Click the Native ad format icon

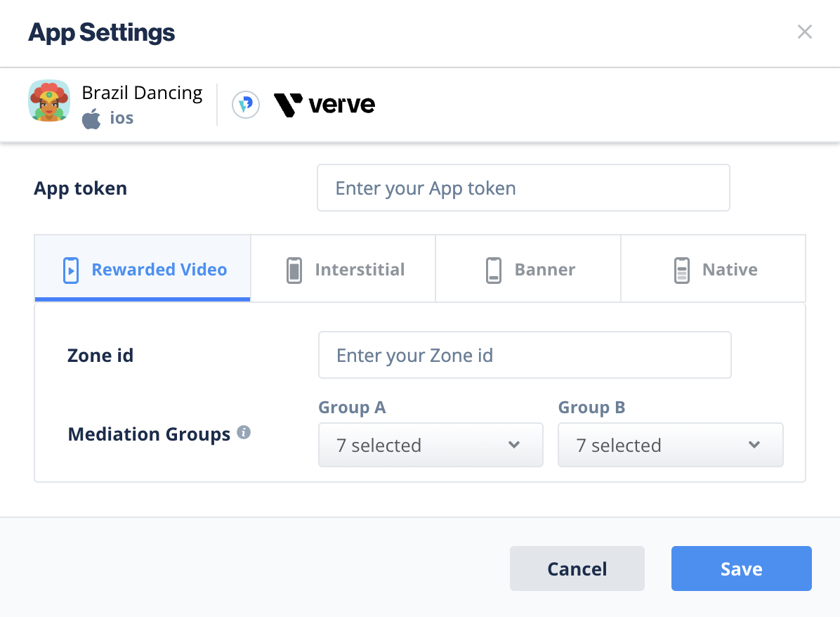[681, 270]
